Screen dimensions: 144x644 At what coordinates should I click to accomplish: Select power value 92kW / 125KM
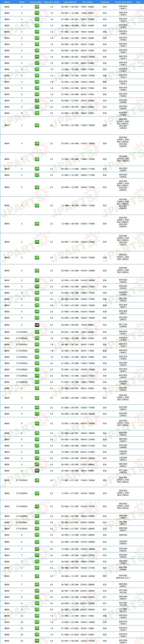tap(87, 101)
